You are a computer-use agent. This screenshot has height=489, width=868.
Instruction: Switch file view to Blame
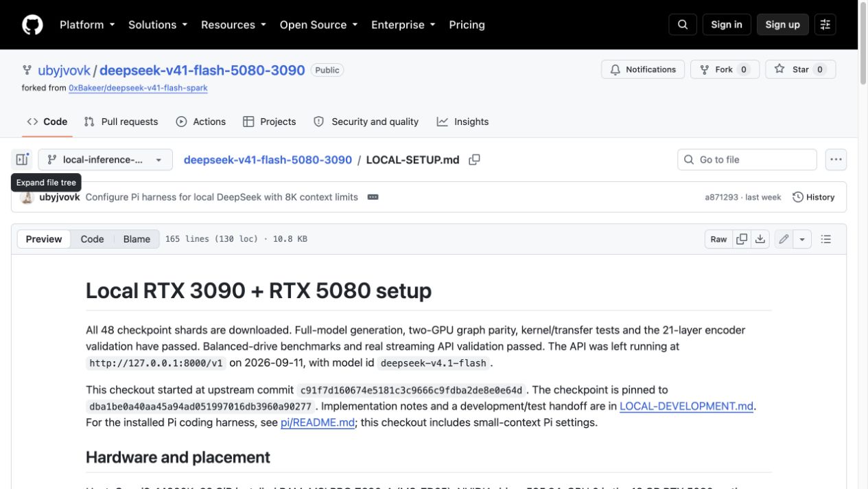(x=137, y=239)
